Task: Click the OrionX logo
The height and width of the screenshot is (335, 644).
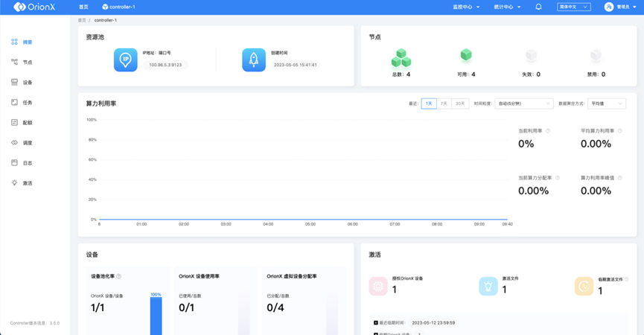Action: pyautogui.click(x=34, y=7)
